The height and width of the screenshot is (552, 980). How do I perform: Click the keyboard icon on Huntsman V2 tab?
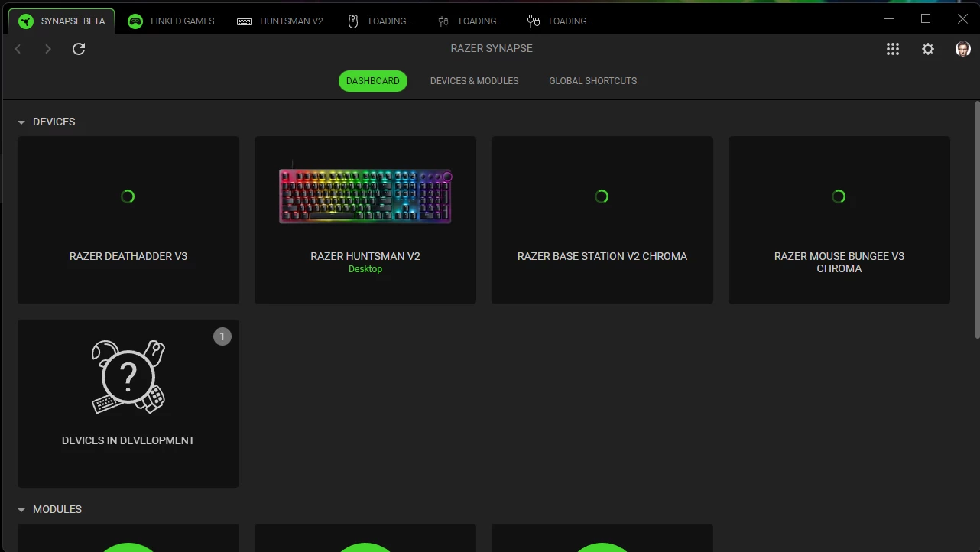click(x=245, y=21)
